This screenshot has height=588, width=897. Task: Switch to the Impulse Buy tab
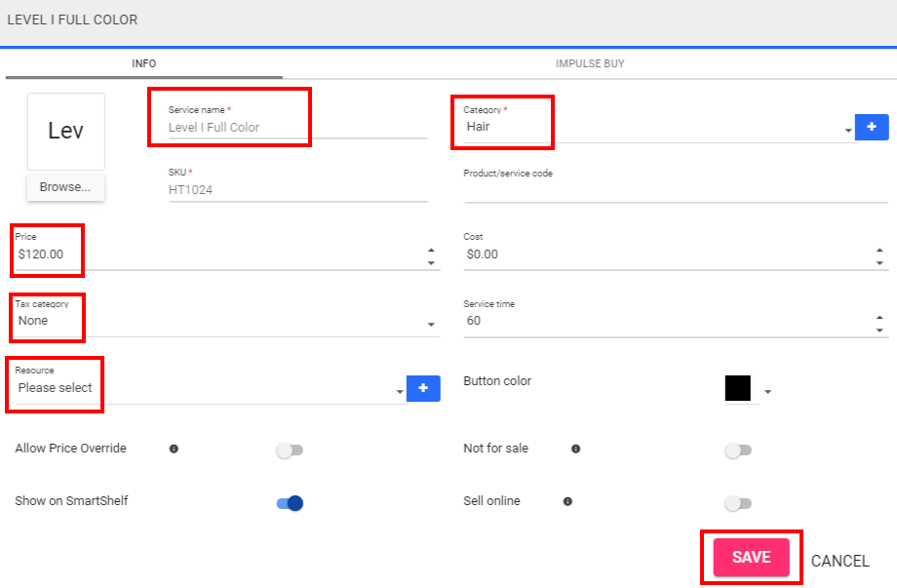coord(590,63)
